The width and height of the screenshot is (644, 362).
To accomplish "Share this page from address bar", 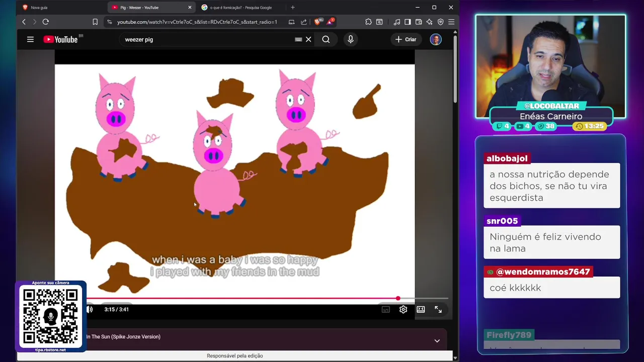I will pos(304,22).
